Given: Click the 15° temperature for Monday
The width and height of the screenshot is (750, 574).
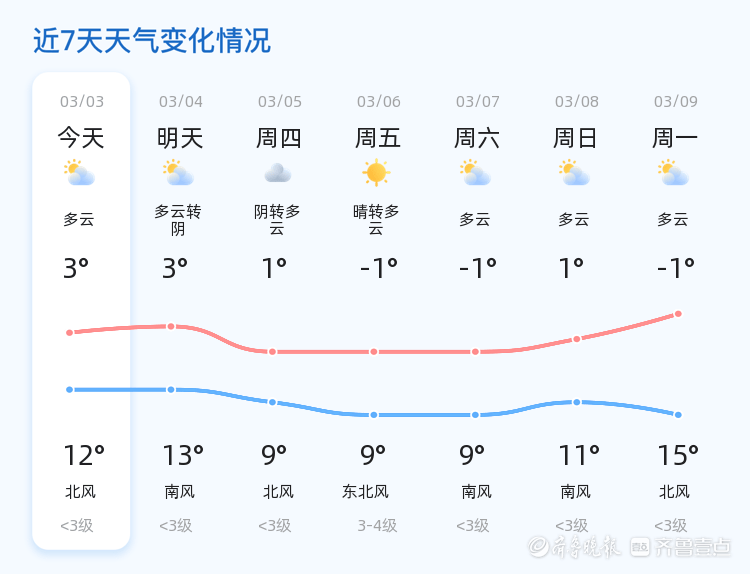Looking at the screenshot, I should tap(677, 456).
